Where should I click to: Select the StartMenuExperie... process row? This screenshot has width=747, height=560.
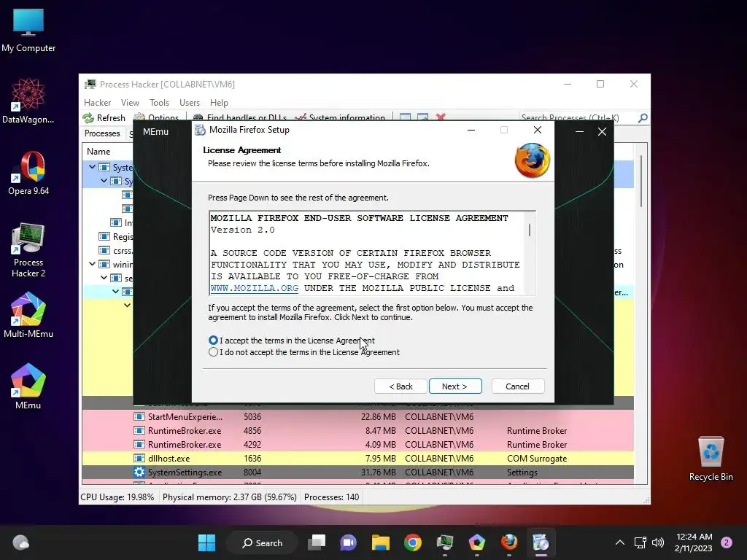point(357,416)
